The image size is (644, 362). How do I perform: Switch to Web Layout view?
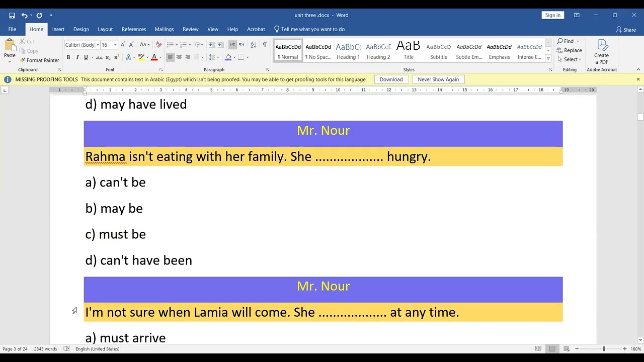pyautogui.click(x=566, y=349)
